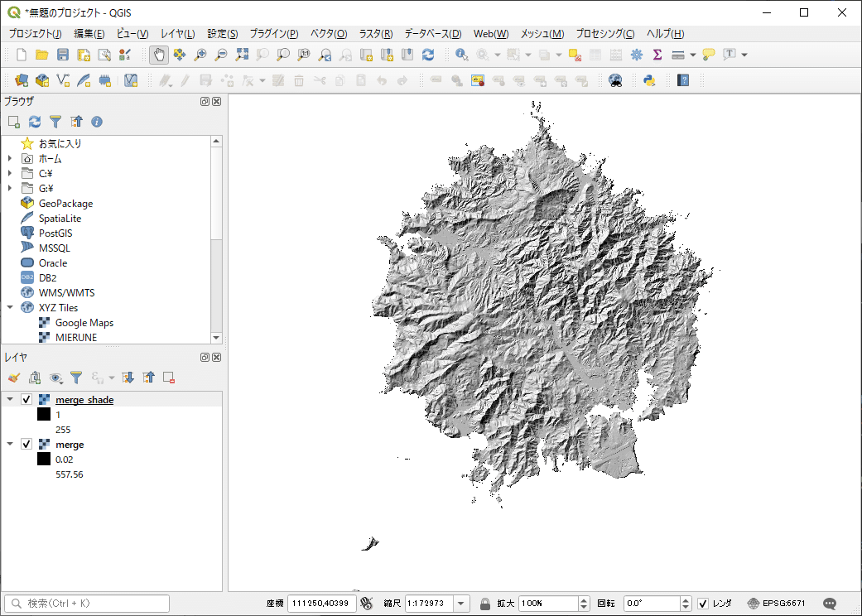The height and width of the screenshot is (616, 862).
Task: Click the Zoom Full extent icon
Action: click(242, 55)
